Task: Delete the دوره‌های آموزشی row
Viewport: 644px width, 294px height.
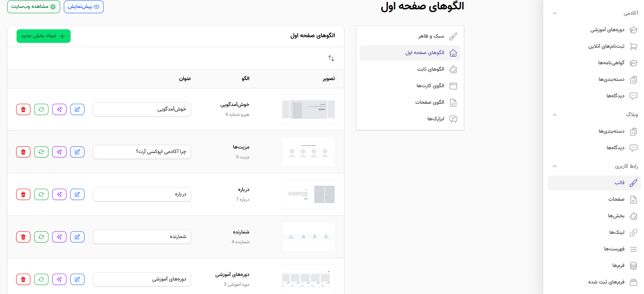Action: (x=23, y=279)
